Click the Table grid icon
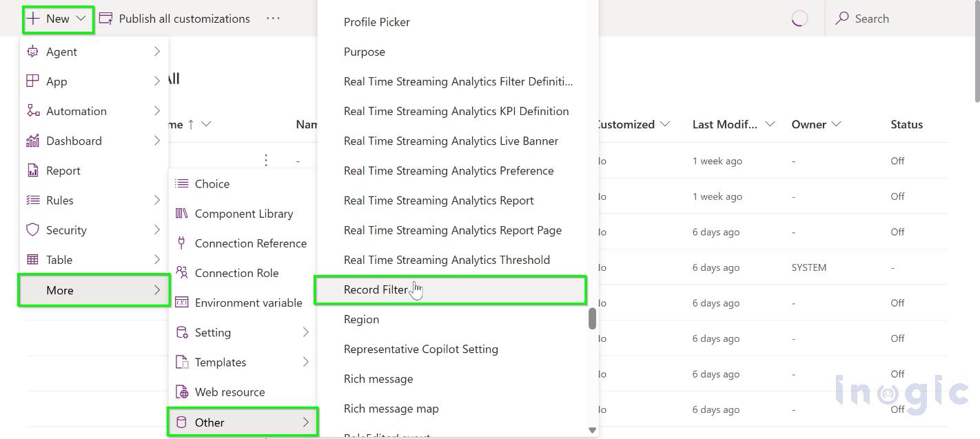This screenshot has width=980, height=439. (x=32, y=260)
